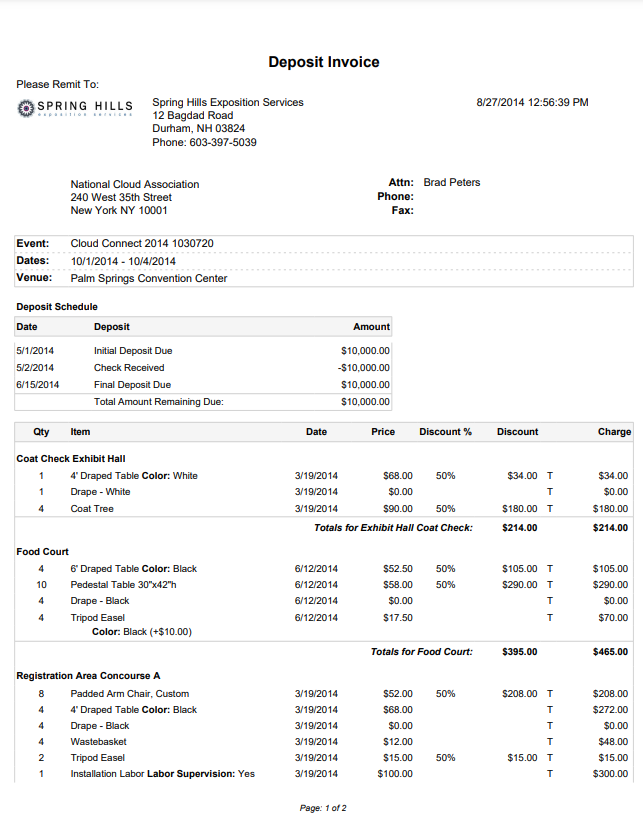Select the Palm Springs Convention Center venue
Viewport: 643px width, 814px height.
pyautogui.click(x=149, y=278)
